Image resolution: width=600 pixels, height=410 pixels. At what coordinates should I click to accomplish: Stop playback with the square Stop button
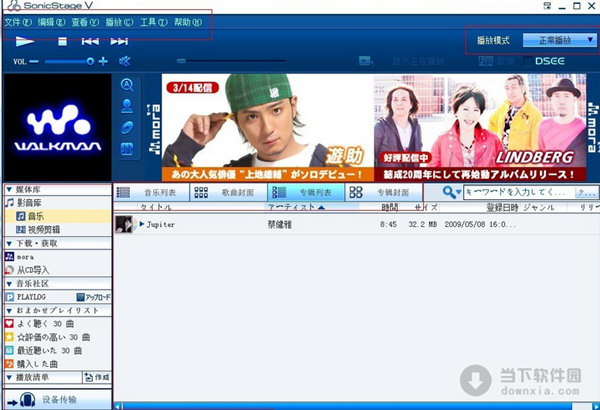pyautogui.click(x=62, y=41)
